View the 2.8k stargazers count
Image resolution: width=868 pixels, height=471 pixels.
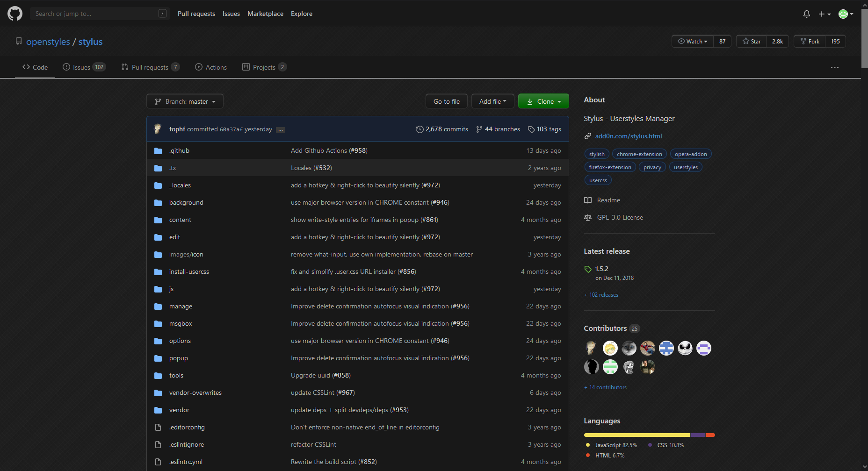click(x=778, y=41)
